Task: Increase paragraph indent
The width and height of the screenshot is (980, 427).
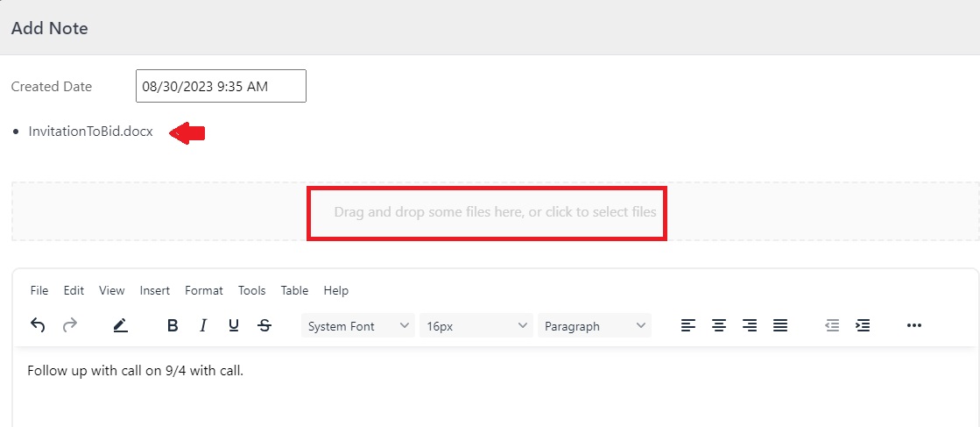Action: pos(863,325)
